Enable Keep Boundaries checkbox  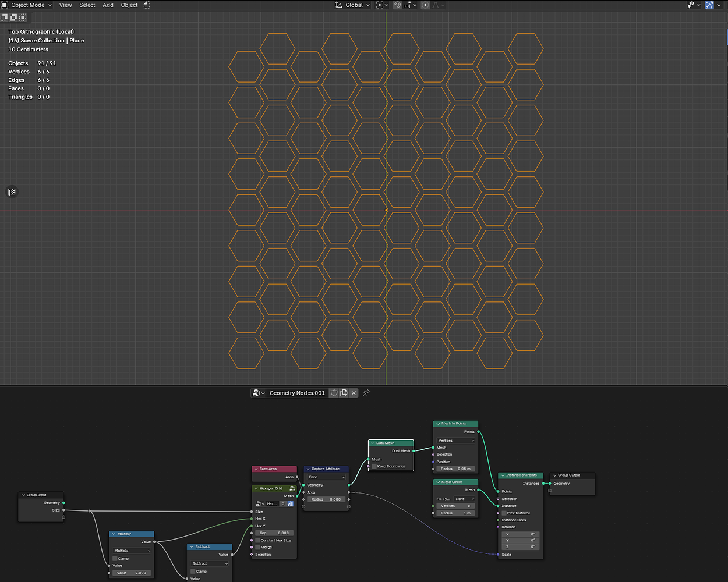pyautogui.click(x=374, y=466)
